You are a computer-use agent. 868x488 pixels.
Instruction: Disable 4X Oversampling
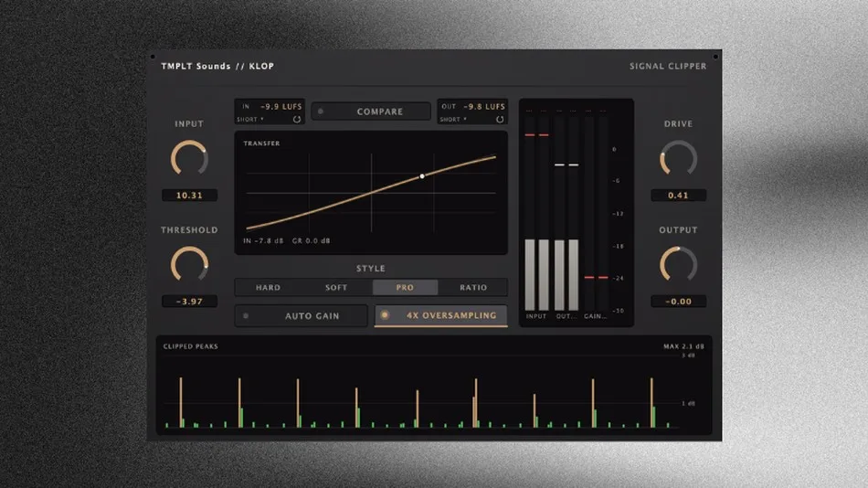click(x=440, y=315)
